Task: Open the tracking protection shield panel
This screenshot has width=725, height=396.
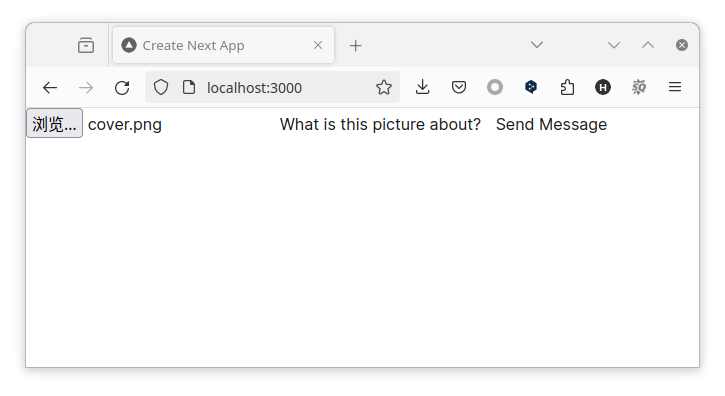Action: tap(161, 87)
